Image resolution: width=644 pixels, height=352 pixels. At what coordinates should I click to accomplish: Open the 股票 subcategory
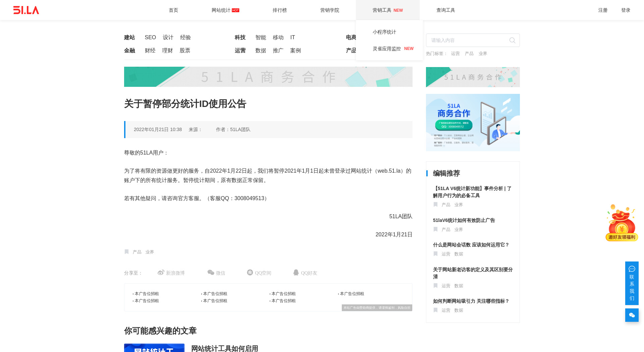tap(185, 50)
